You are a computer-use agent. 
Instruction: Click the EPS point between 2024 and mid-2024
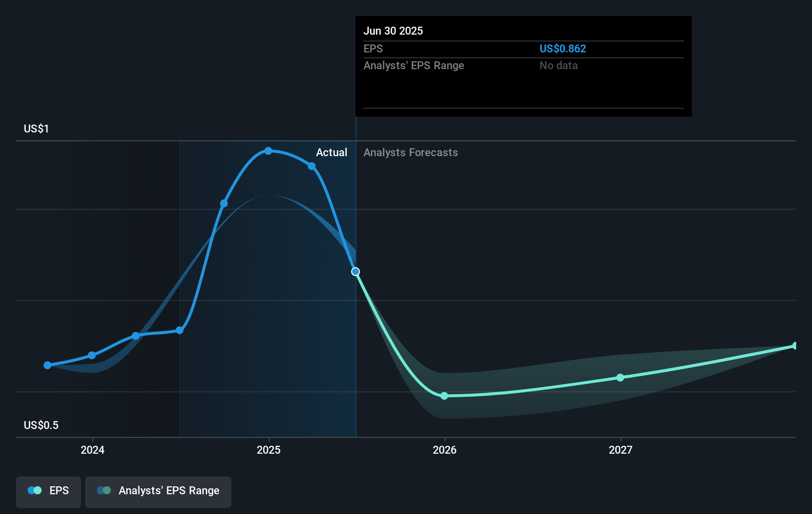[136, 336]
